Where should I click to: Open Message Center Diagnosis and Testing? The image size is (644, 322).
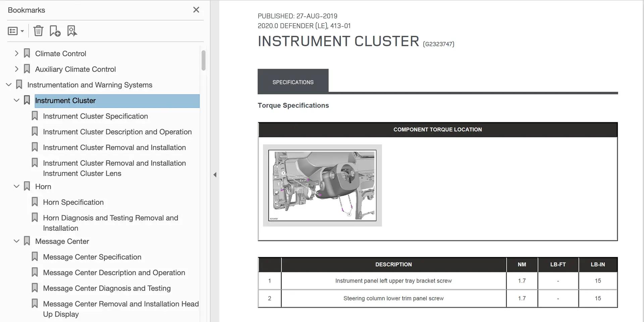pos(107,288)
